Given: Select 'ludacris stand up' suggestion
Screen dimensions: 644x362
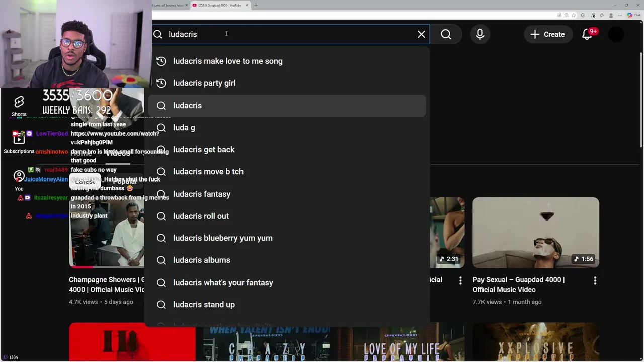Looking at the screenshot, I should [287, 305].
